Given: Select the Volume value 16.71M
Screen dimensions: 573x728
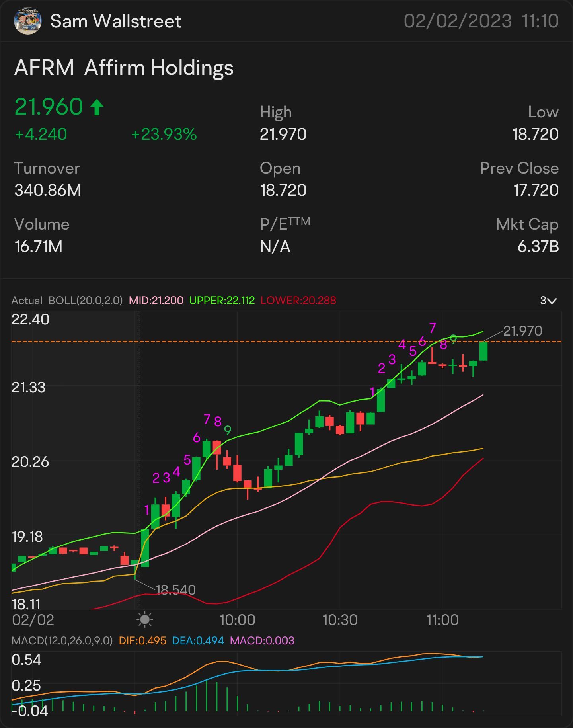Looking at the screenshot, I should click(x=38, y=246).
